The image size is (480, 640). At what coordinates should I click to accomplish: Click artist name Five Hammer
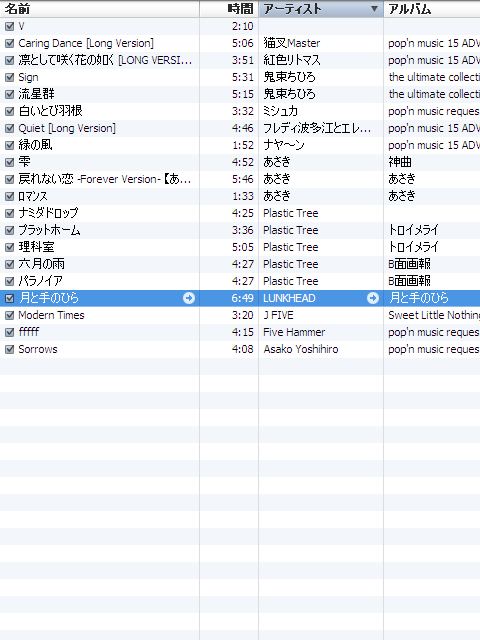click(294, 333)
